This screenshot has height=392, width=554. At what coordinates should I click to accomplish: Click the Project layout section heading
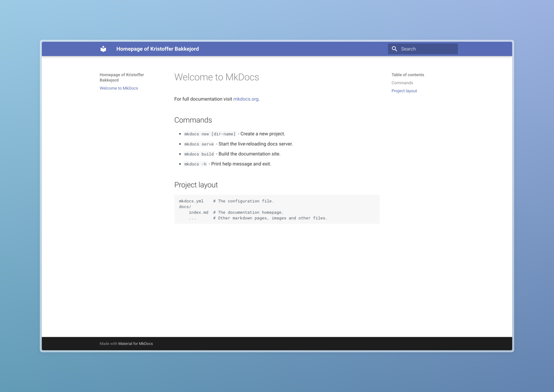coord(196,184)
